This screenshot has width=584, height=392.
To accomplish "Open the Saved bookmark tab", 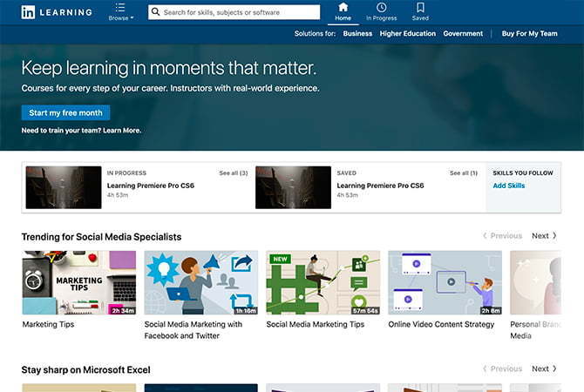I will coord(420,12).
